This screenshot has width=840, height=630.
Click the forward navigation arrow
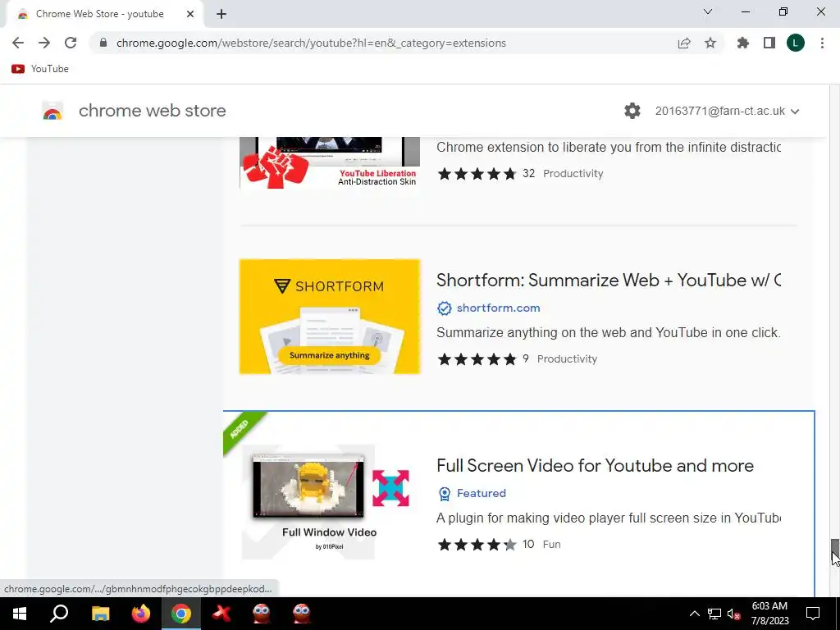point(44,43)
